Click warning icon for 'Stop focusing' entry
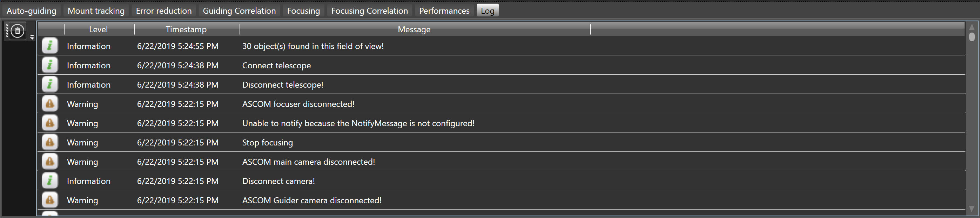The width and height of the screenshot is (980, 218). click(x=50, y=142)
